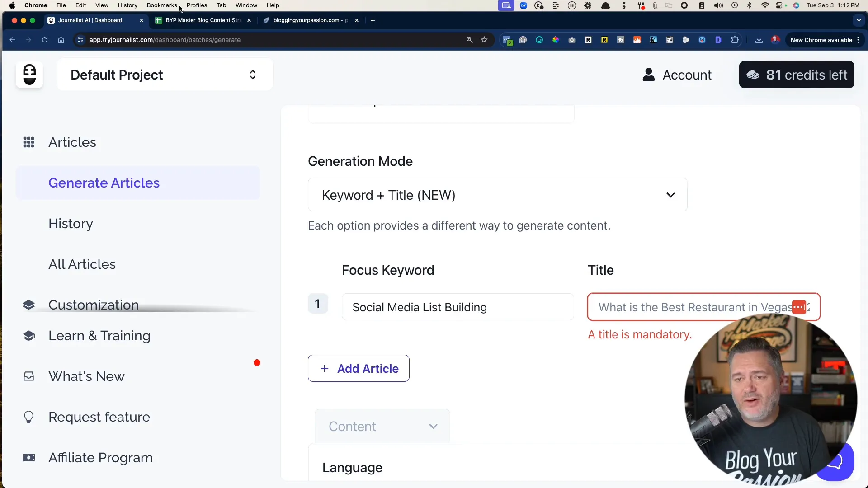Image resolution: width=868 pixels, height=488 pixels.
Task: Click the Affiliate Program wallet icon
Action: [x=28, y=458]
